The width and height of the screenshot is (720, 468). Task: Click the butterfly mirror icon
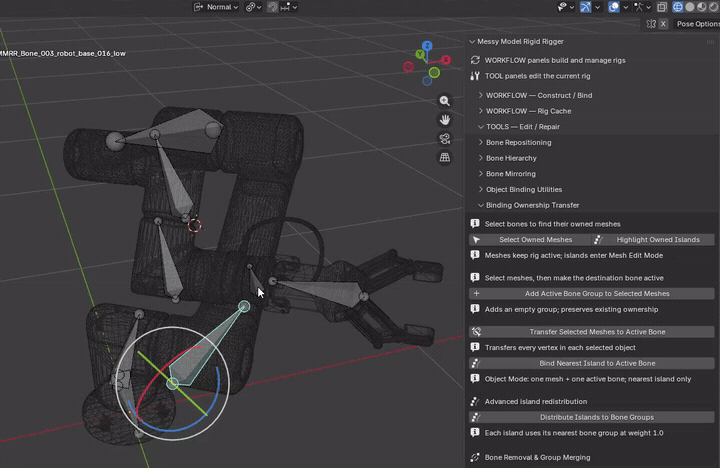click(x=651, y=24)
